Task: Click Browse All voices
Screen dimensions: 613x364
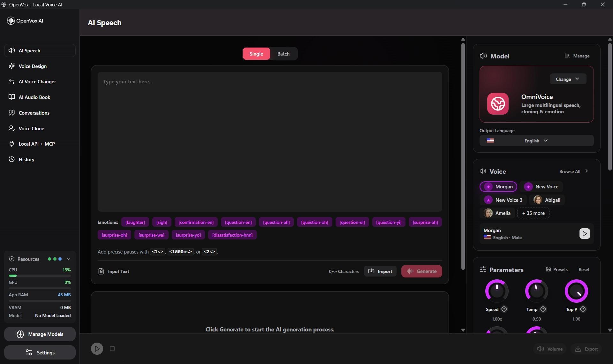Action: click(x=574, y=171)
